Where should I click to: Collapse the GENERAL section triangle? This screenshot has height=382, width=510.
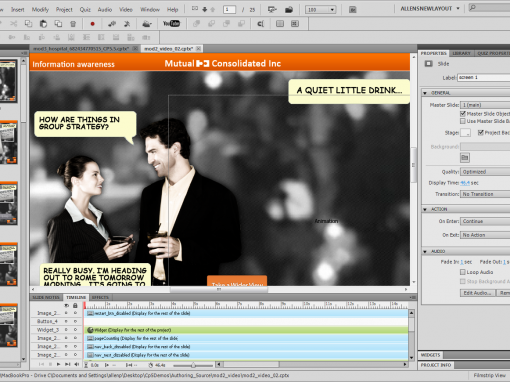click(x=425, y=93)
